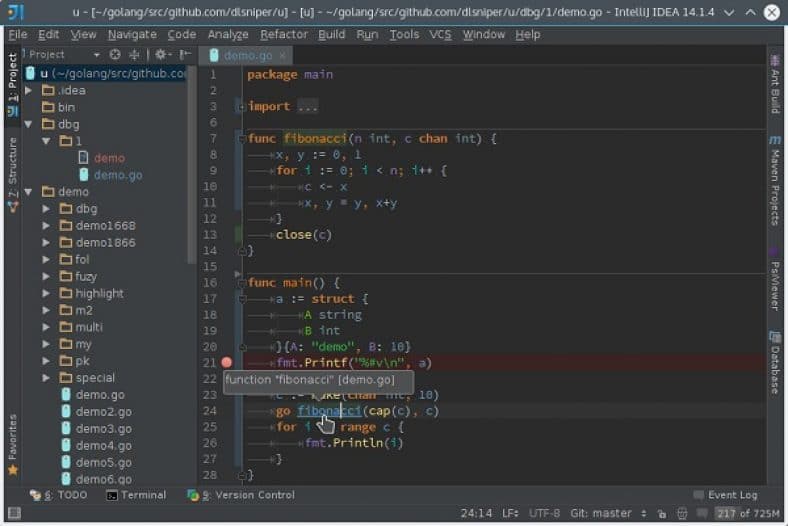Select demo.go file under dbg/1

118,175
